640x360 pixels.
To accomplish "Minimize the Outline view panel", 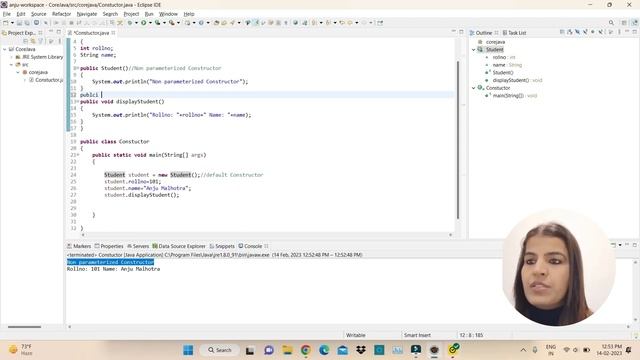I will coord(627,32).
